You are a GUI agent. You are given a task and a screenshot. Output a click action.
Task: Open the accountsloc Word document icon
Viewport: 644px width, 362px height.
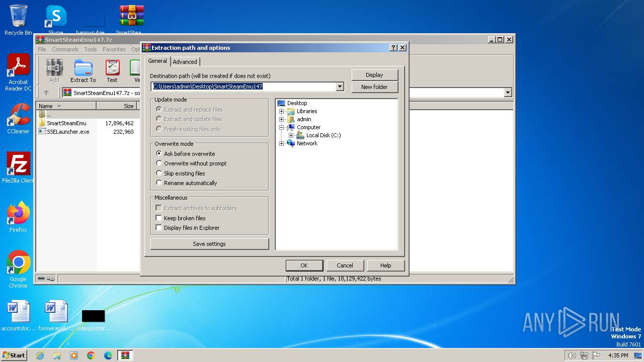point(18,316)
